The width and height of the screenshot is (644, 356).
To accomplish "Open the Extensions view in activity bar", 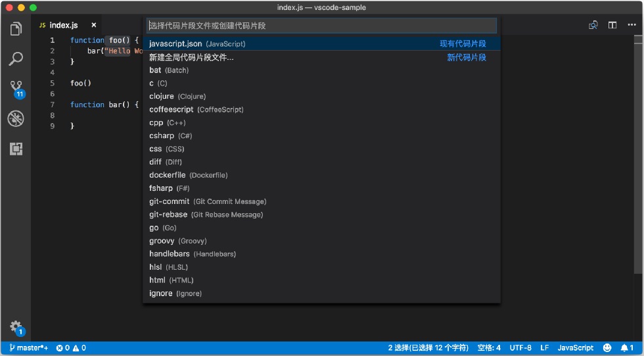I will [x=16, y=149].
